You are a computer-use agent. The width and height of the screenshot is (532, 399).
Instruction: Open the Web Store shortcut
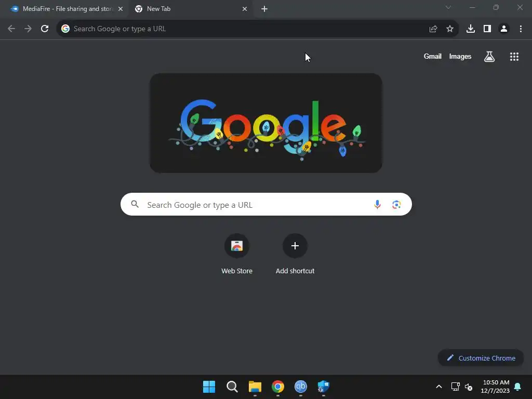237,254
